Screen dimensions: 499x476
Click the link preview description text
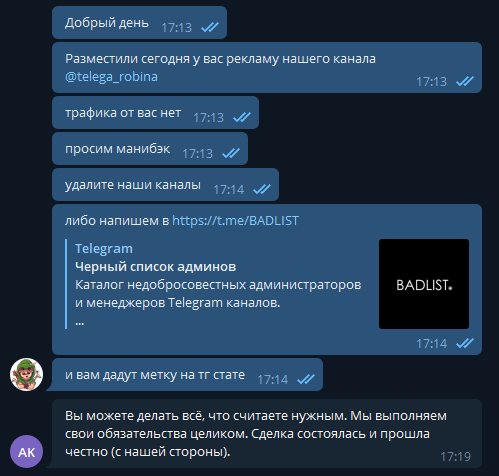coord(218,294)
